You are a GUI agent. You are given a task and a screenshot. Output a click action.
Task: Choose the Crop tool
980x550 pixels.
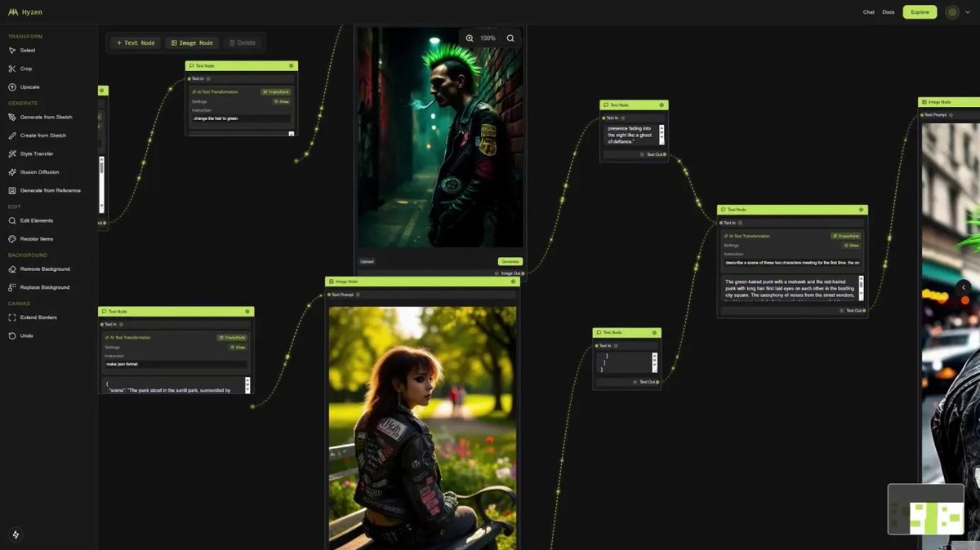click(x=20, y=69)
